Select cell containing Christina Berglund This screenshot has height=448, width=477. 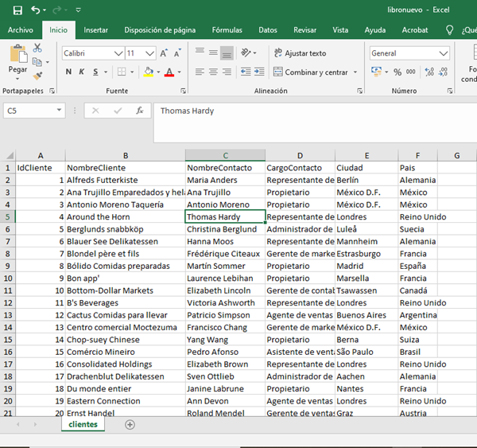tap(225, 229)
